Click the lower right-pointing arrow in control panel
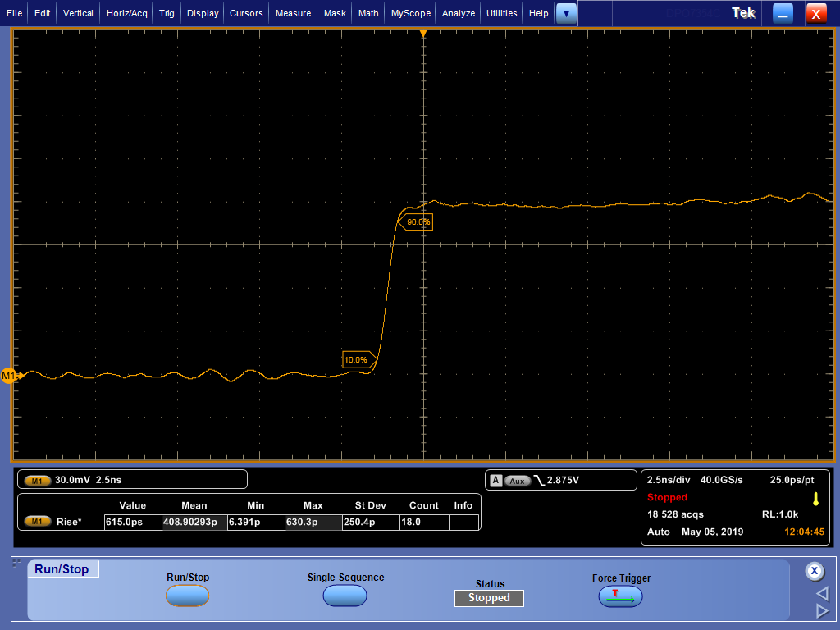Image resolution: width=840 pixels, height=630 pixels. [x=822, y=610]
